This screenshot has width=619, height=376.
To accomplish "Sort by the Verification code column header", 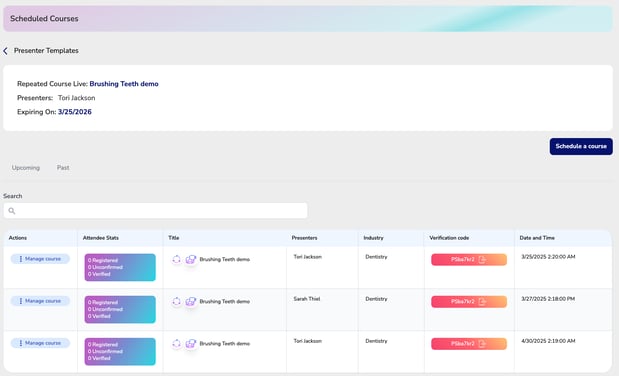I will coord(449,238).
